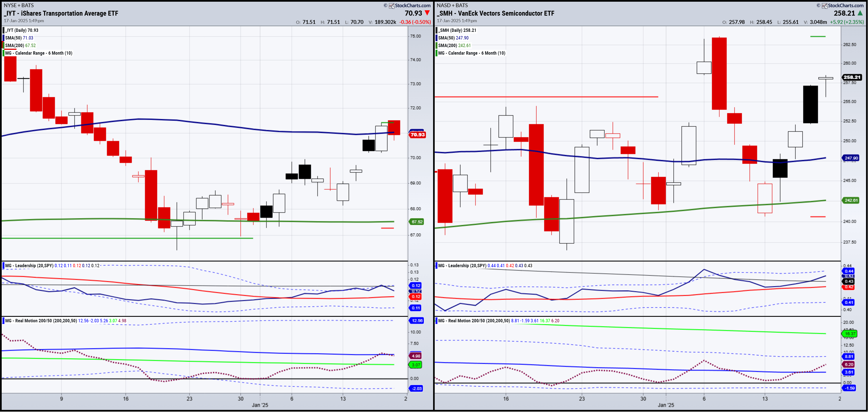868x412 pixels.
Task: Click SMH's change +5.92 (+2.35%)
Action: [847, 22]
